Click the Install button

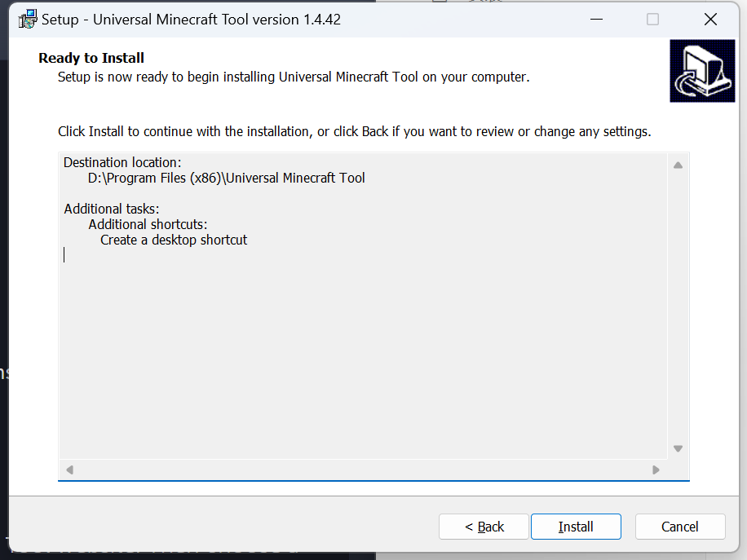[576, 527]
